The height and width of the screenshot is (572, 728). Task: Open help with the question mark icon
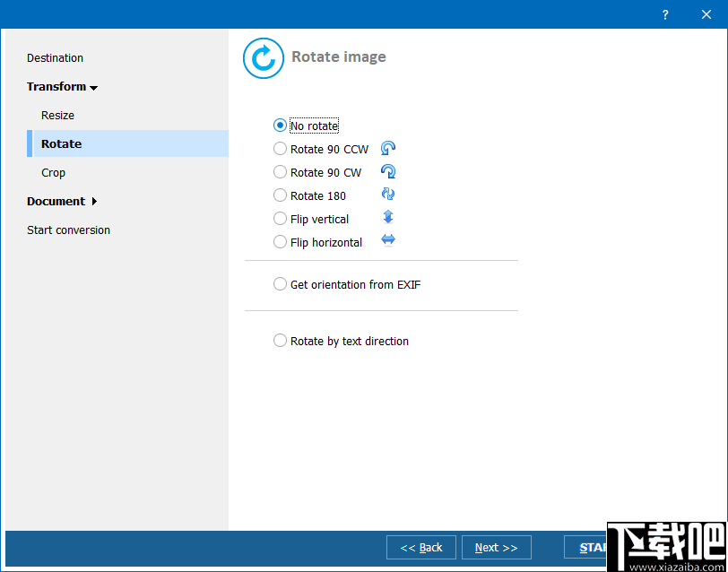coord(665,15)
